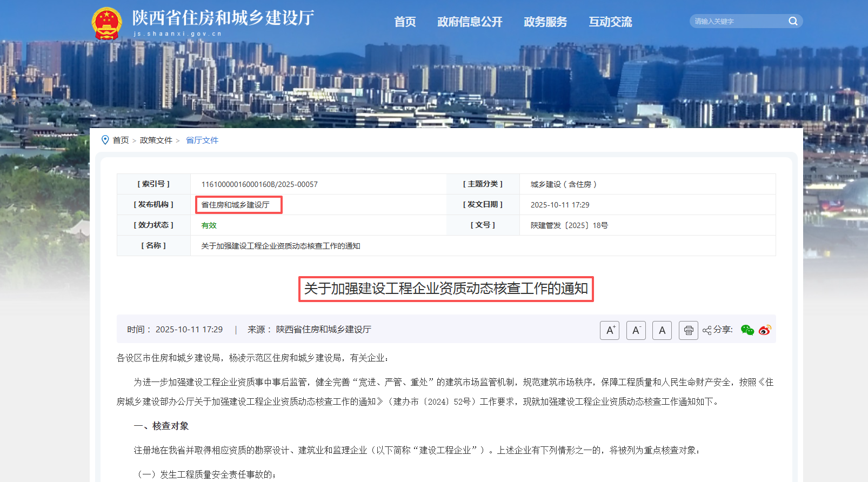
Task: Click the site title 陕西省住房和城乡建设厅
Action: pos(223,18)
